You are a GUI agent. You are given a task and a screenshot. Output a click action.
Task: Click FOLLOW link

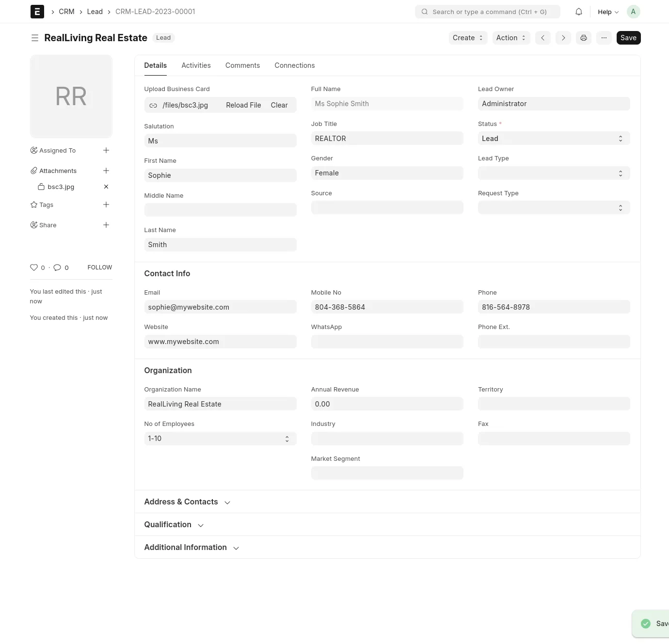click(100, 267)
